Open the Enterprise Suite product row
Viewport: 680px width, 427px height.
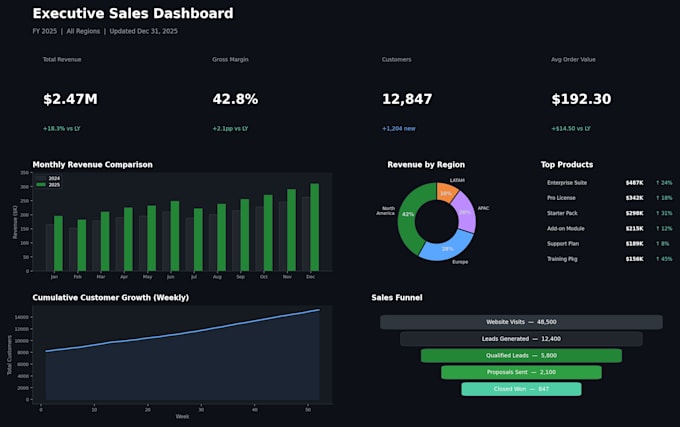pyautogui.click(x=609, y=183)
